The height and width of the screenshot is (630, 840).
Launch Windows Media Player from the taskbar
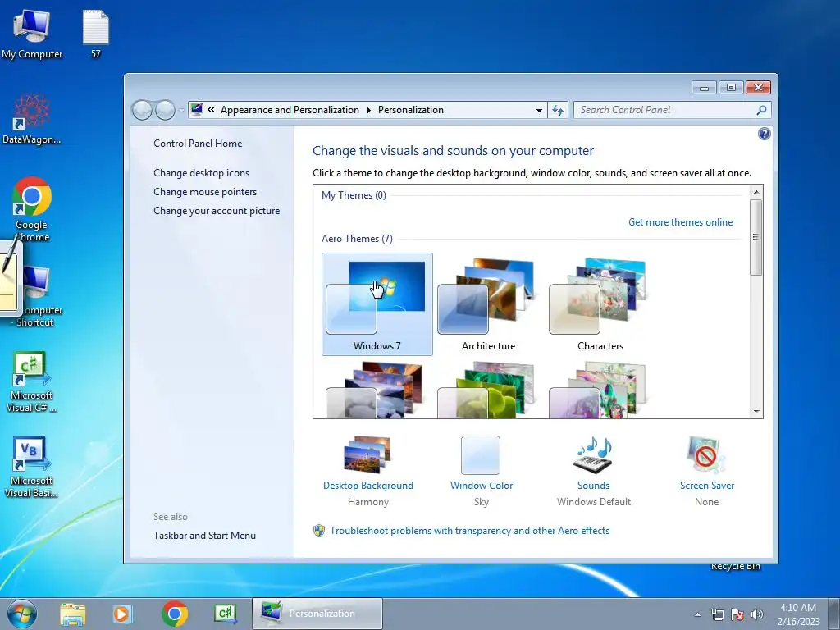click(x=122, y=614)
